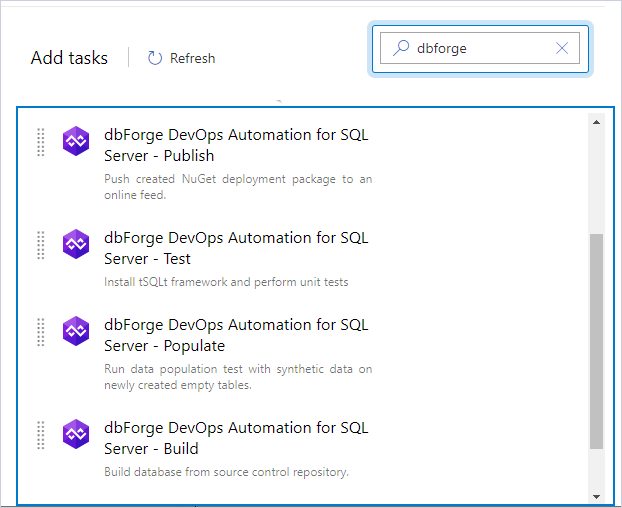
Task: Click the Add tasks heading
Action: [x=69, y=58]
